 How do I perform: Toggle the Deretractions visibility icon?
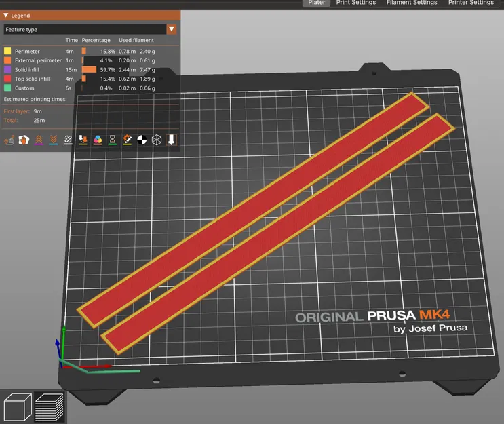(x=54, y=140)
